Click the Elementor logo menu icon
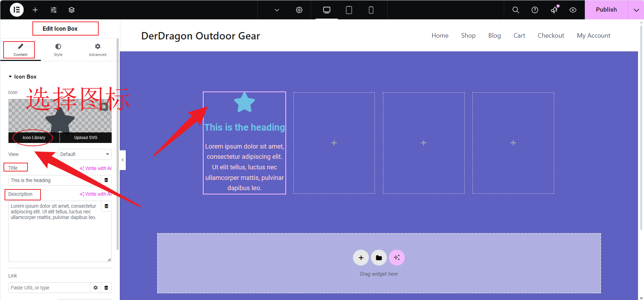The height and width of the screenshot is (300, 644). 17,10
